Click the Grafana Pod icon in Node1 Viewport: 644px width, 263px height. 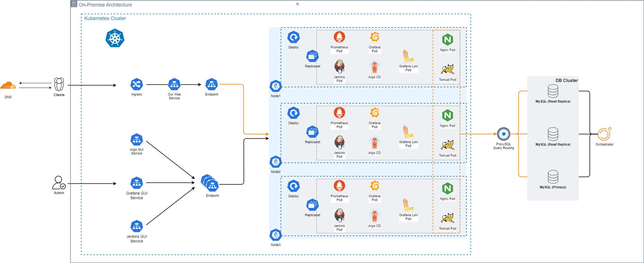(x=375, y=37)
